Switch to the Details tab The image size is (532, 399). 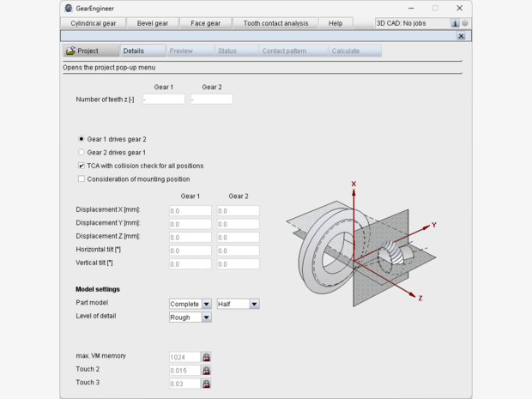(133, 51)
